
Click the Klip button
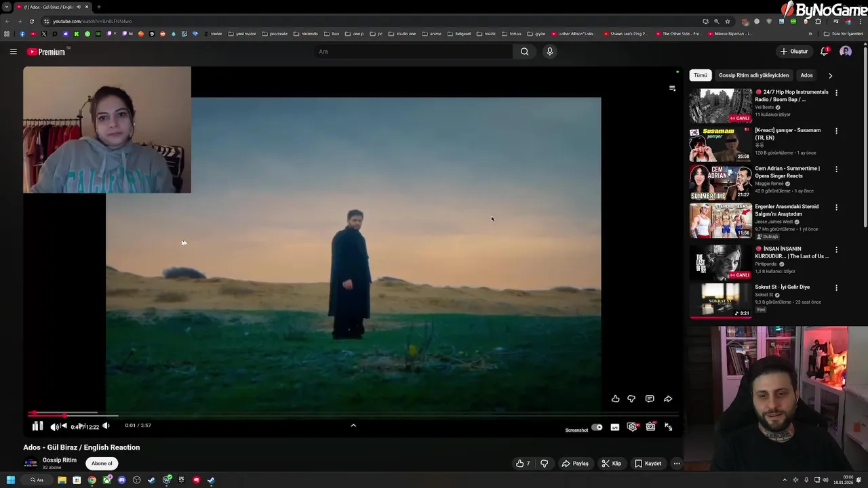(611, 464)
